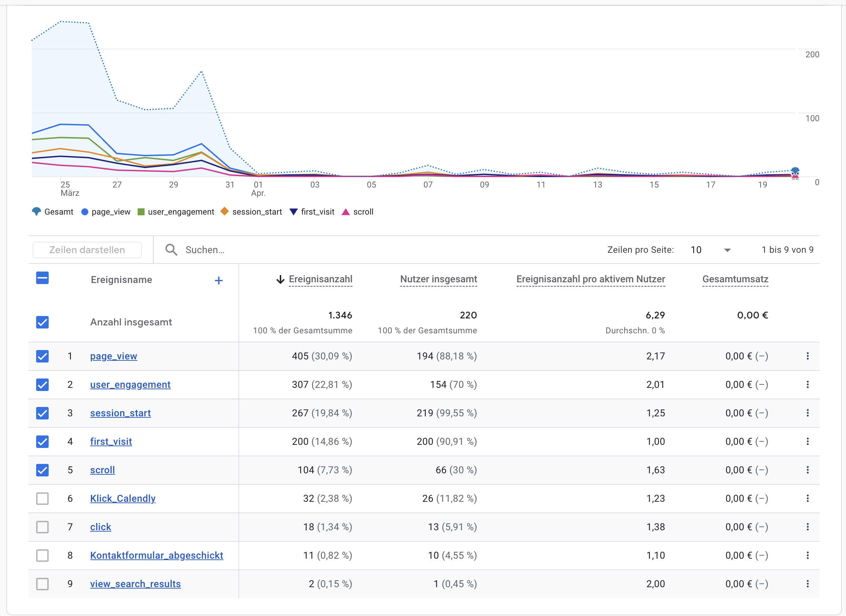Hide the first_visit series via the chart legend

[312, 212]
